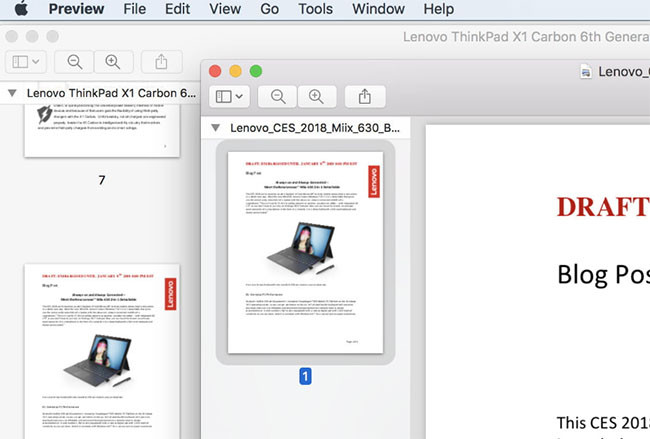The image size is (650, 439).
Task: Open the Apple menu
Action: 21,9
